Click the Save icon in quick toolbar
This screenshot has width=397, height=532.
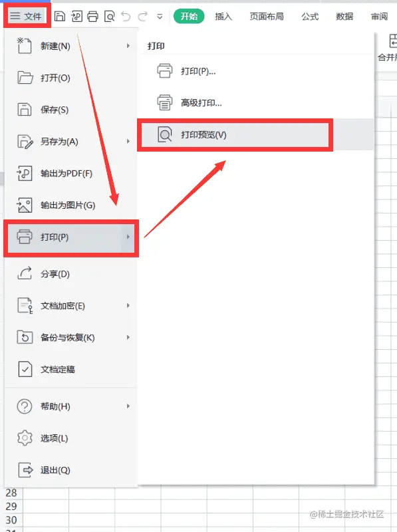tap(60, 16)
